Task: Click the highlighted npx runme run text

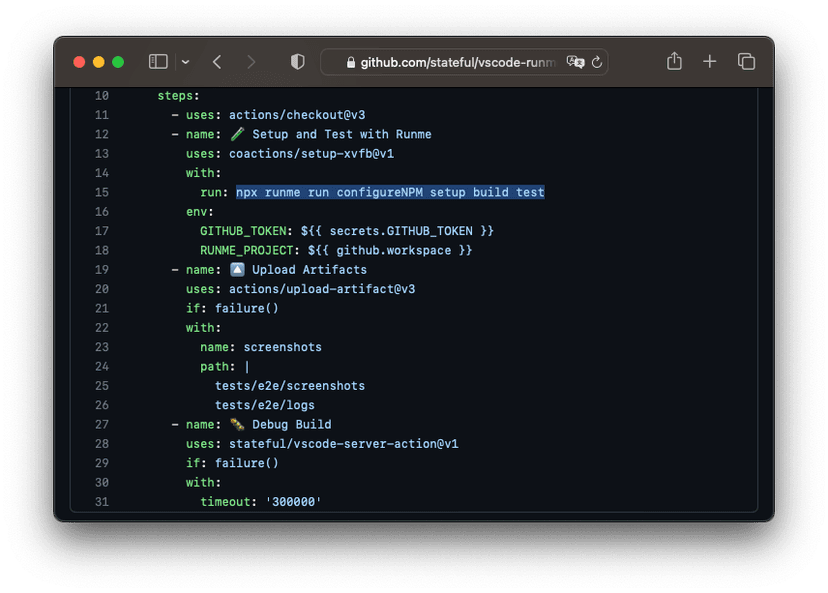Action: pyautogui.click(x=390, y=192)
